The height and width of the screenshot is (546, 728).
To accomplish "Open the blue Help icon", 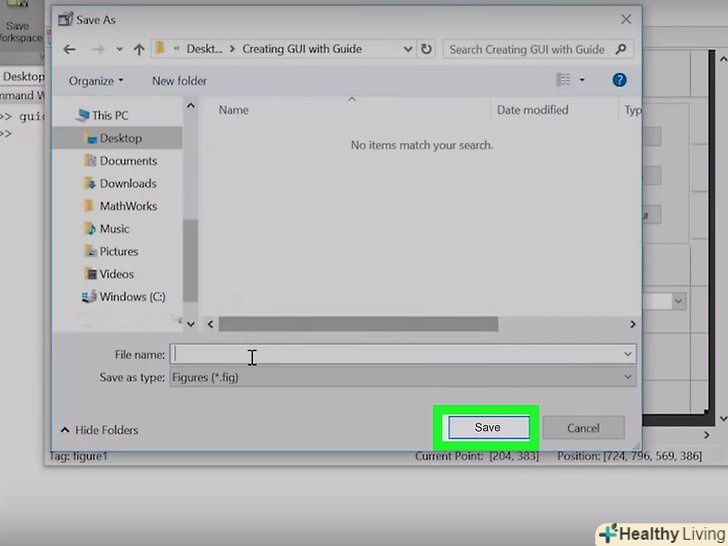I will pos(619,80).
